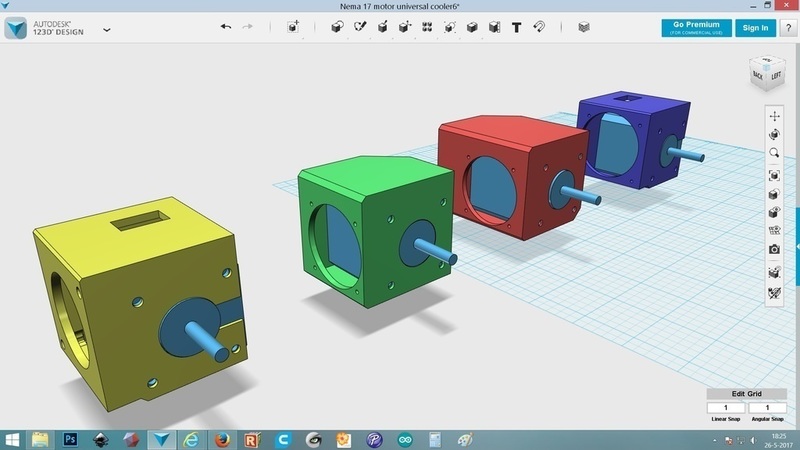The height and width of the screenshot is (450, 800).
Task: Open the show/hide solids icon
Action: pyautogui.click(x=774, y=212)
